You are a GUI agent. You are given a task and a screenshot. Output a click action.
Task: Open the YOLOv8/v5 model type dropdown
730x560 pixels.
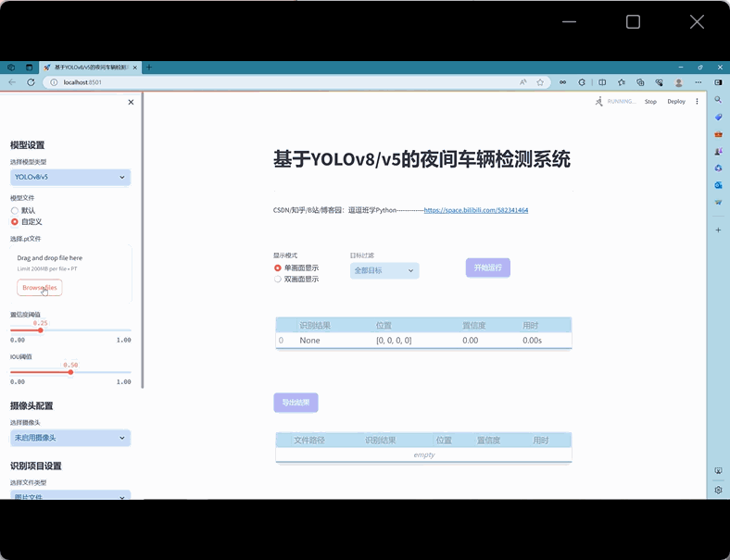(70, 177)
